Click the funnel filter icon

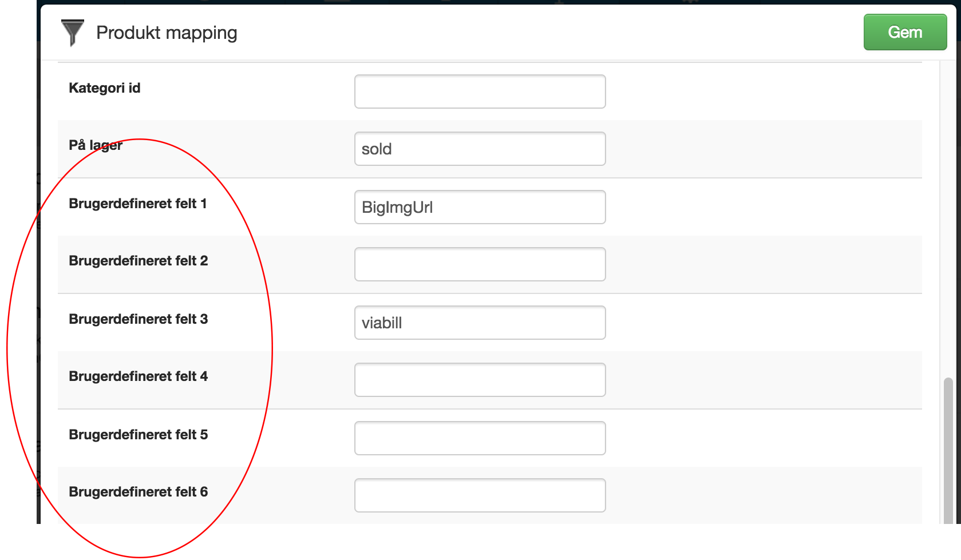tap(73, 33)
